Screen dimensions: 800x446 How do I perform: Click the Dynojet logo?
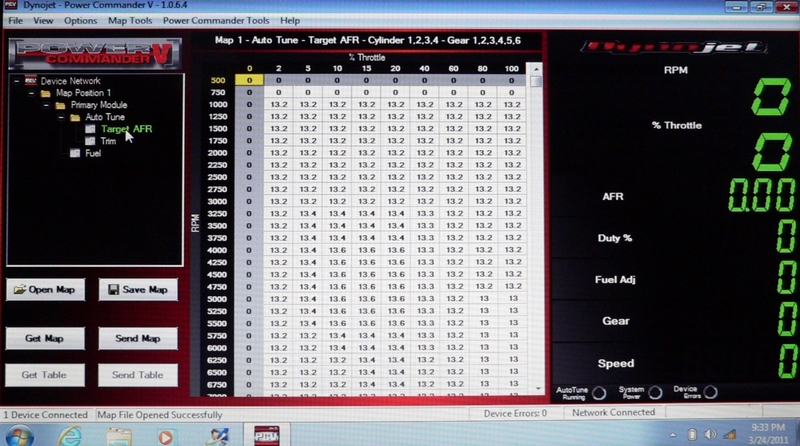pos(674,47)
